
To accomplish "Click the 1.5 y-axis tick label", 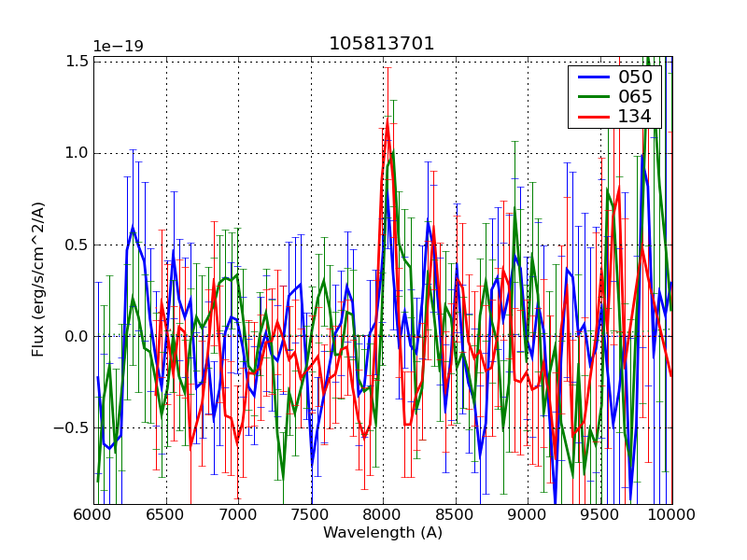I will tap(78, 62).
